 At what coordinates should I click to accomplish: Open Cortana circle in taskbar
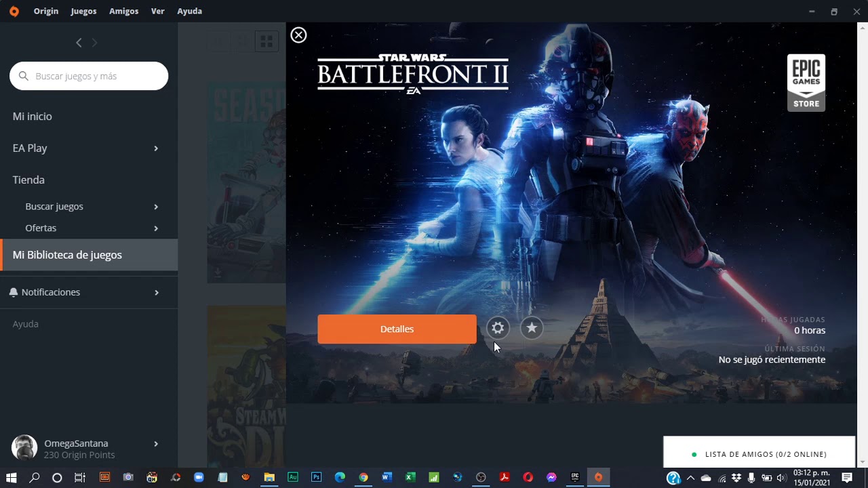point(57,477)
